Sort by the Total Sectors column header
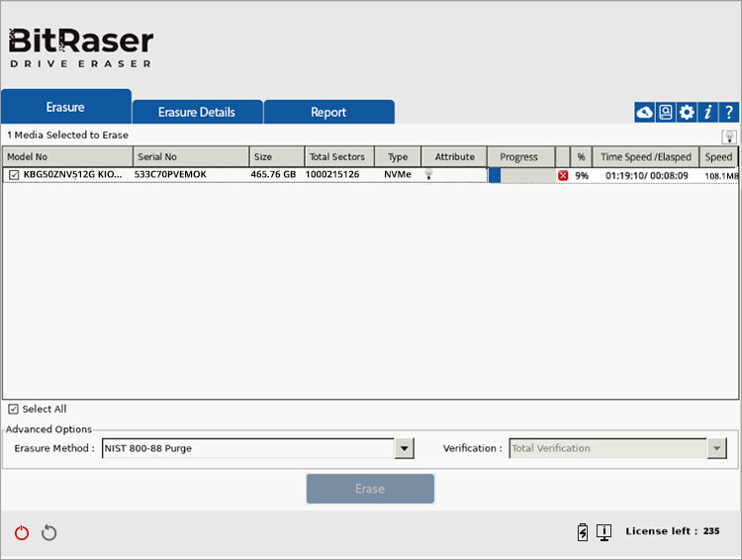 click(339, 156)
